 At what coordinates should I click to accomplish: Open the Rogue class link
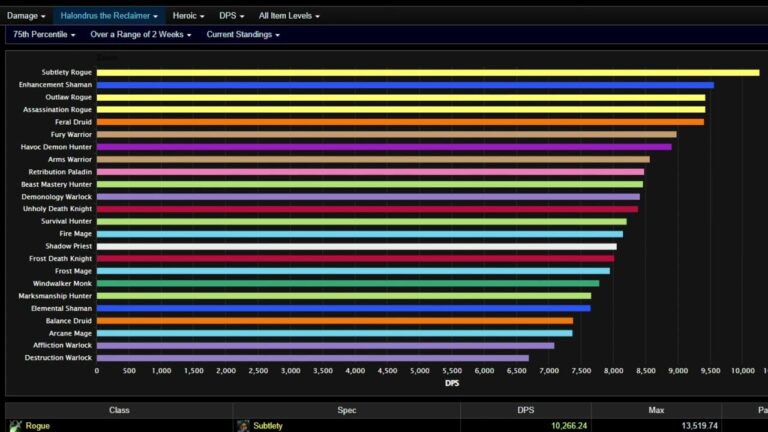click(x=38, y=426)
